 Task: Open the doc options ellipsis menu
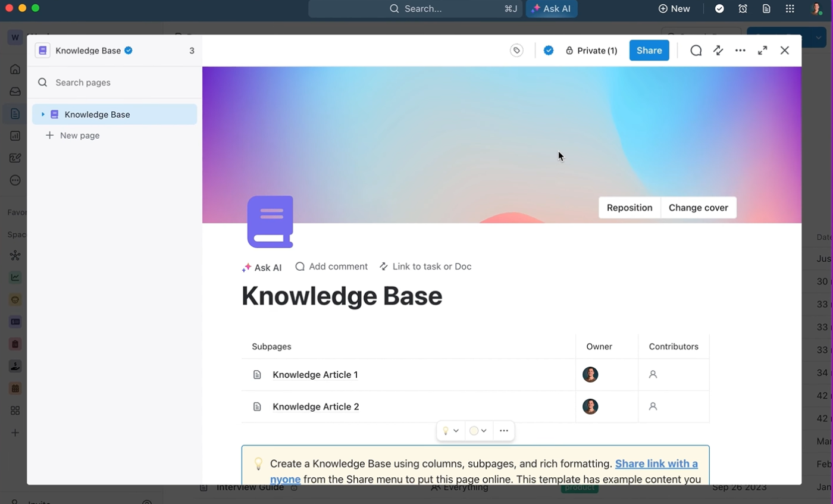point(740,51)
